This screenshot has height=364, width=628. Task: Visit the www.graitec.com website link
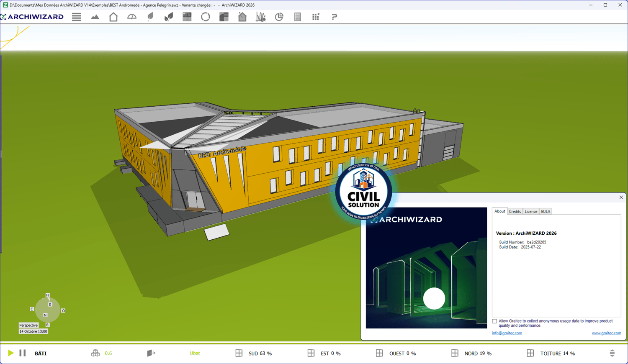click(x=606, y=333)
